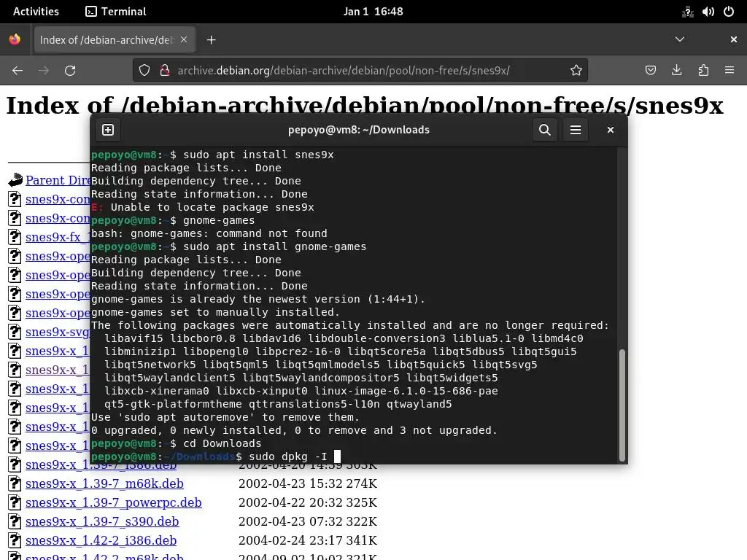
Task: Open the Terminal app menu in top bar
Action: (116, 12)
